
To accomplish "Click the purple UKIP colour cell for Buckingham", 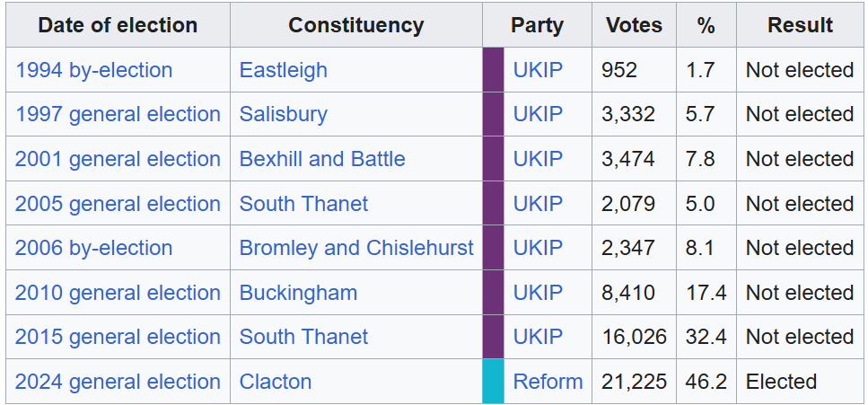I will click(493, 293).
